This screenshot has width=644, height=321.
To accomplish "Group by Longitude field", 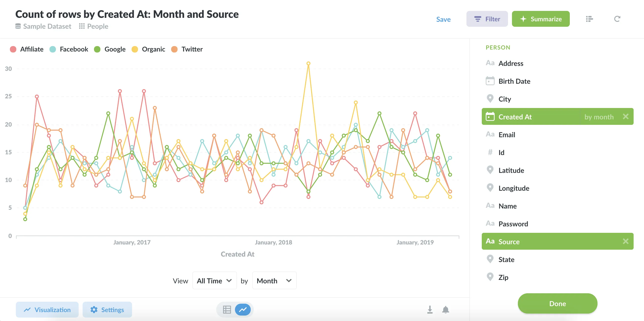I will [557, 188].
